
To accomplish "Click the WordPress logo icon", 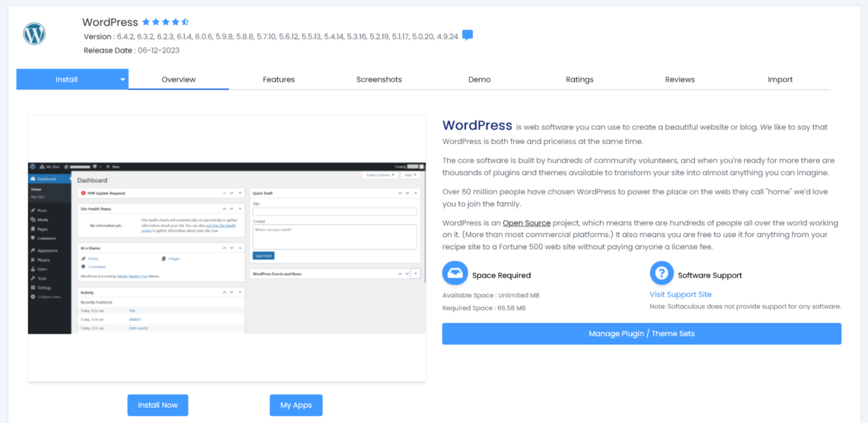I will click(34, 34).
